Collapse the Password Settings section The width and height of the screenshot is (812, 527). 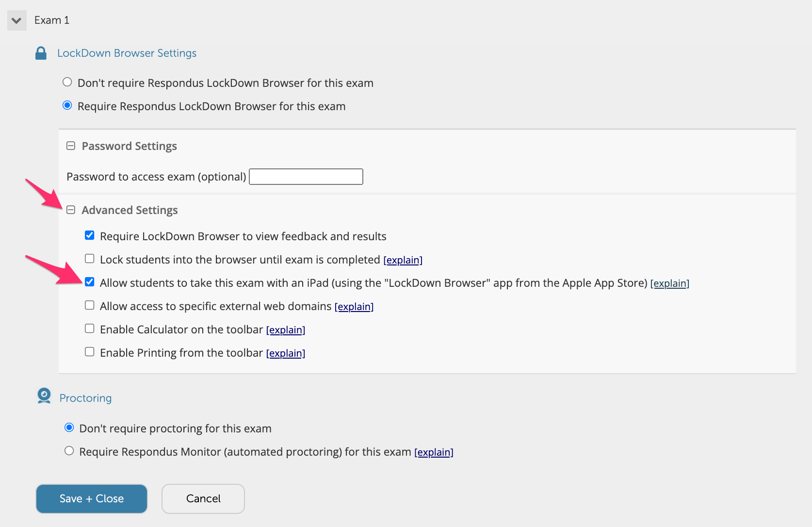point(71,145)
